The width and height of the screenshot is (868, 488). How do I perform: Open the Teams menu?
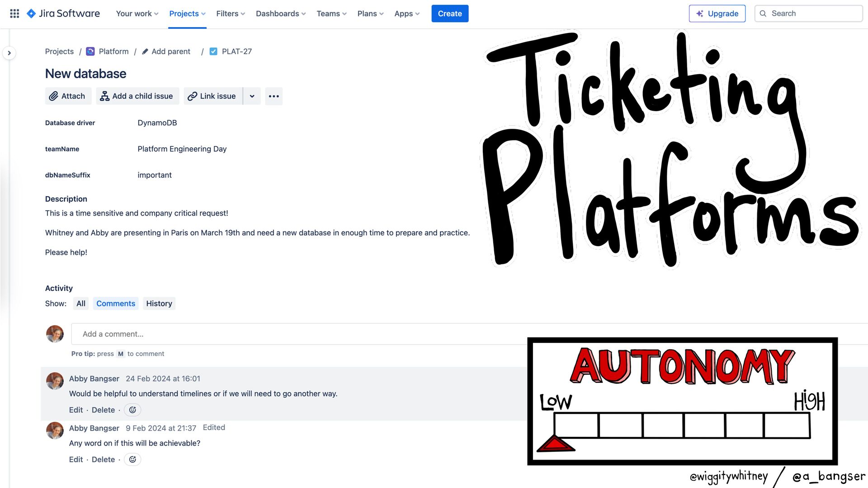(331, 14)
